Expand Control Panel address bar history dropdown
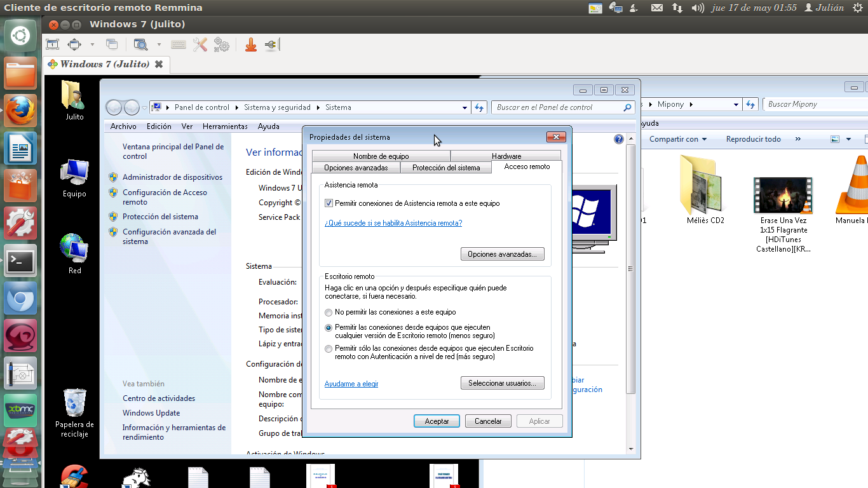Image resolution: width=868 pixels, height=488 pixels. click(465, 107)
